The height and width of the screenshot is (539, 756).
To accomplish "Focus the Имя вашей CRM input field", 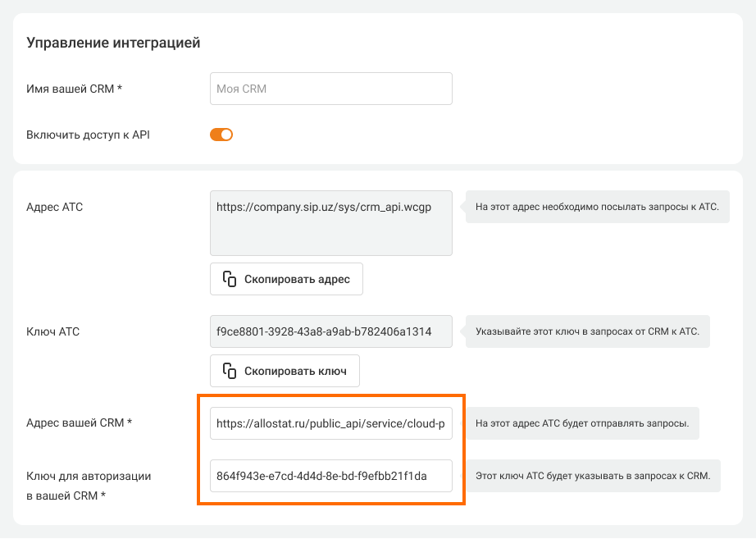I will click(330, 89).
